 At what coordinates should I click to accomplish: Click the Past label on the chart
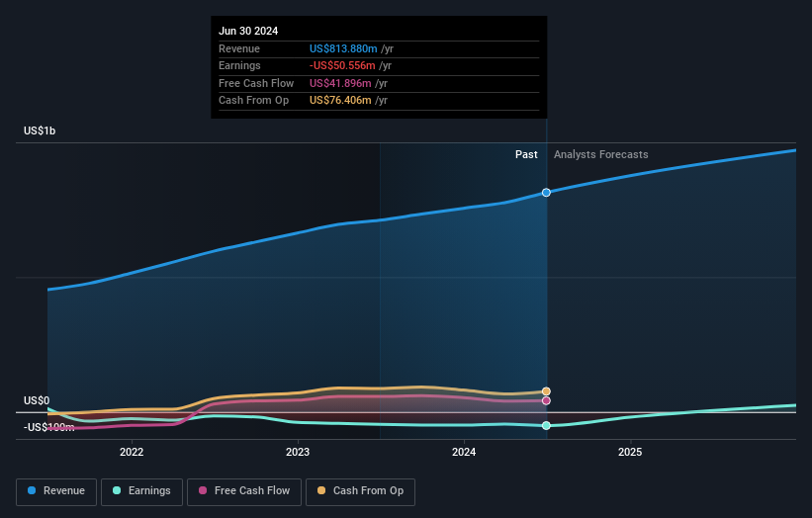pyautogui.click(x=526, y=154)
